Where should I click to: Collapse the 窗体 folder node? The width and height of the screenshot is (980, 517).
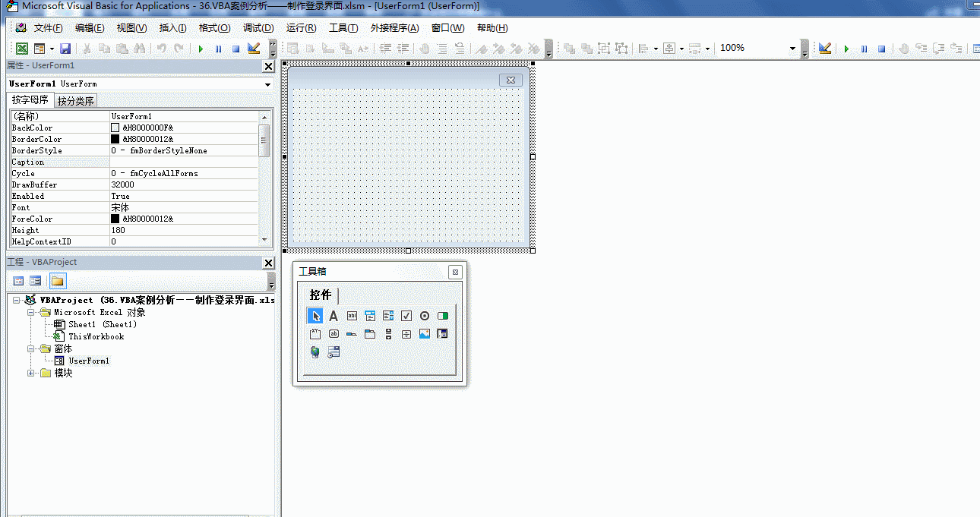31,348
